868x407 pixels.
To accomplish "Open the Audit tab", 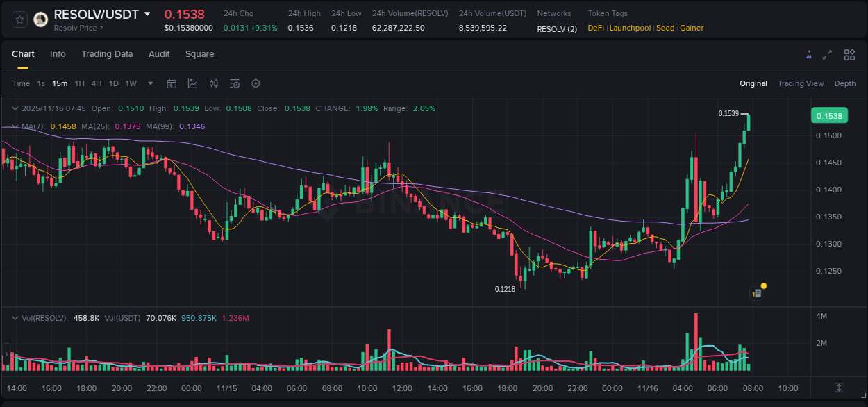I will pyautogui.click(x=159, y=54).
